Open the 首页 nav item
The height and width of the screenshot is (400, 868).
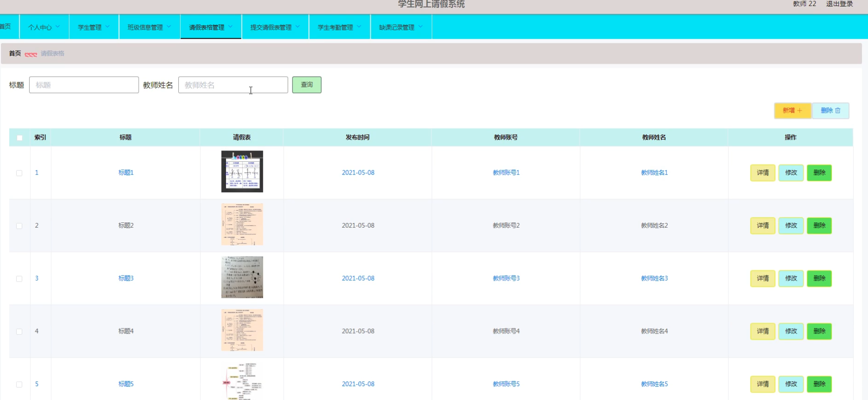[6, 26]
